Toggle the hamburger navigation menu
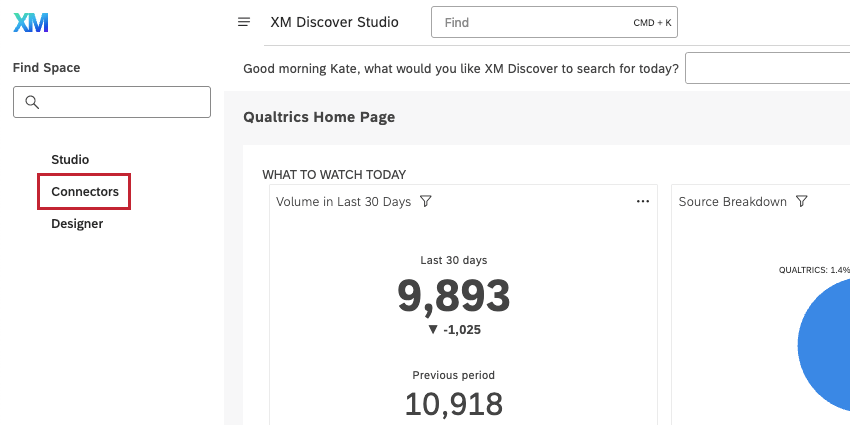This screenshot has width=850, height=425. (x=244, y=22)
